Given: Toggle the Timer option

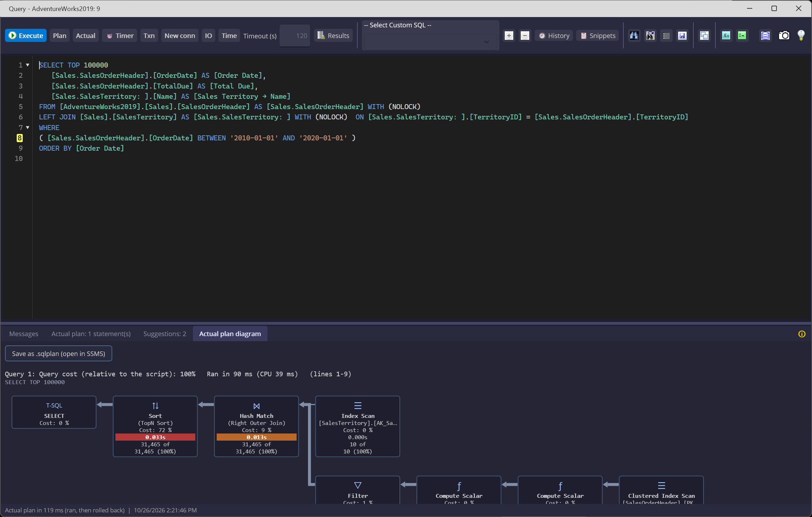Looking at the screenshot, I should 120,36.
